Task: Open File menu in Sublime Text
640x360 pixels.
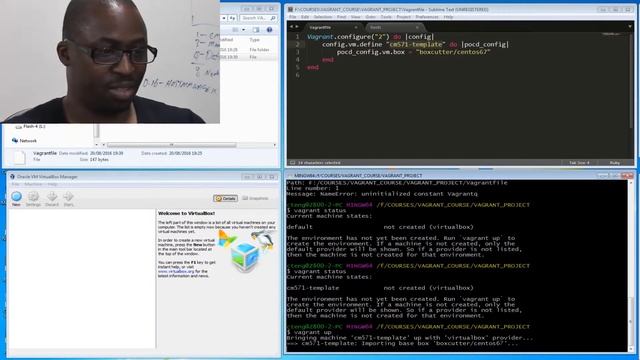Action: coord(293,17)
